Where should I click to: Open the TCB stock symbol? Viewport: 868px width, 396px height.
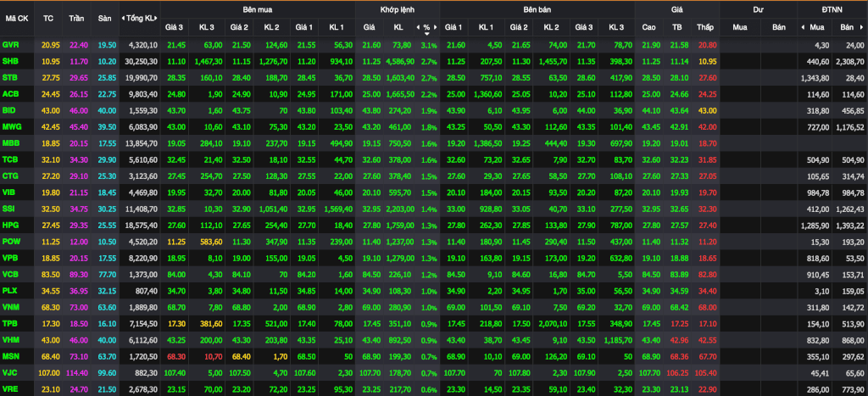click(10, 159)
